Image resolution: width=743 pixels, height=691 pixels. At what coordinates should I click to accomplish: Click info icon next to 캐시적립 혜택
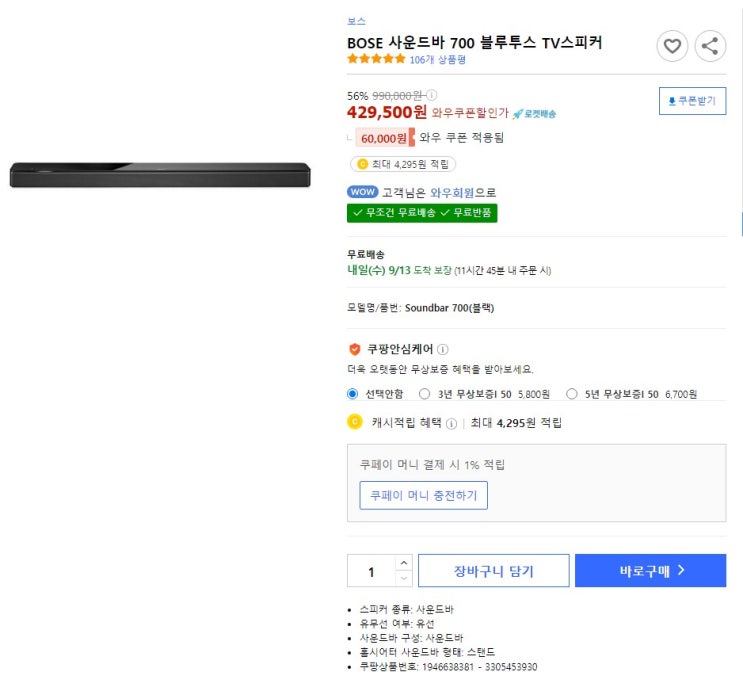(451, 423)
